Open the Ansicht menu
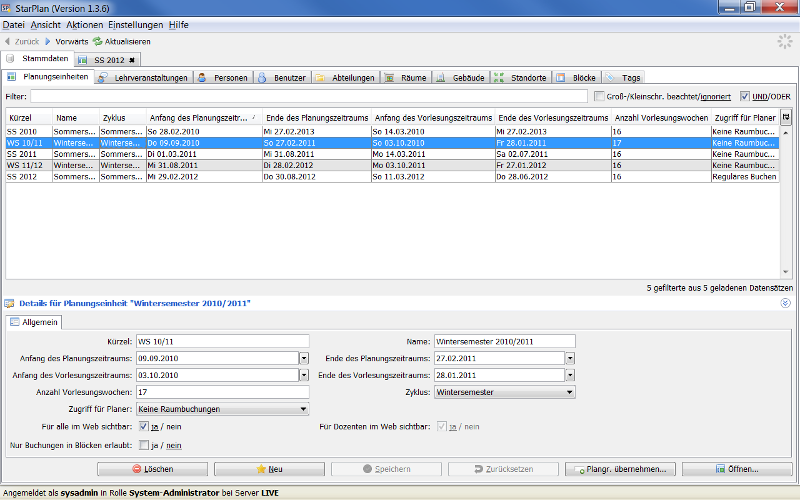The height and width of the screenshot is (500, 800). click(x=45, y=24)
